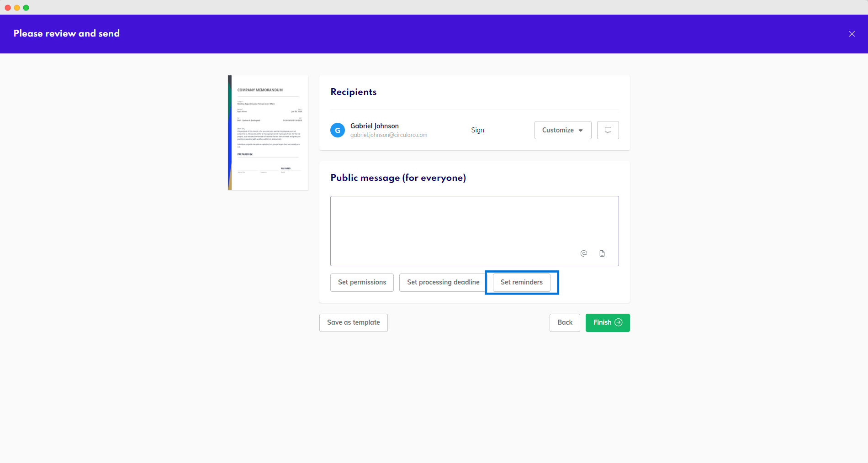This screenshot has width=868, height=463.
Task: Click Set permissions button
Action: click(362, 282)
